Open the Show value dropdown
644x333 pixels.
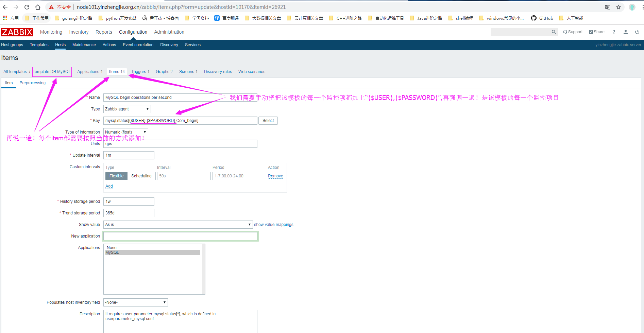click(x=178, y=225)
